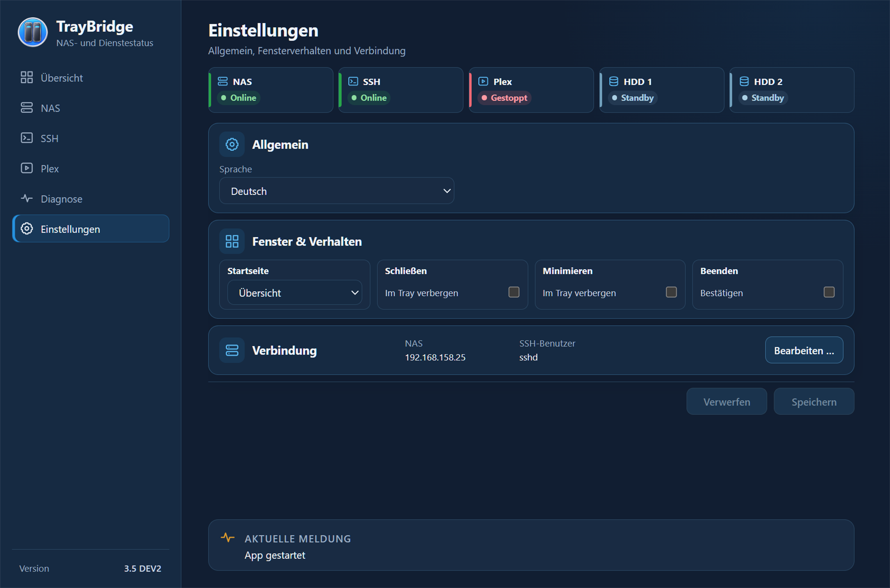The width and height of the screenshot is (890, 588).
Task: Toggle the Beenden Bestätigen checkbox
Action: (829, 292)
